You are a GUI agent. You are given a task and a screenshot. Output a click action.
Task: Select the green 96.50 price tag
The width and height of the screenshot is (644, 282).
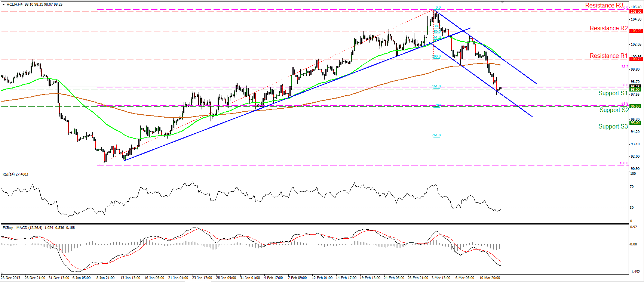point(635,106)
